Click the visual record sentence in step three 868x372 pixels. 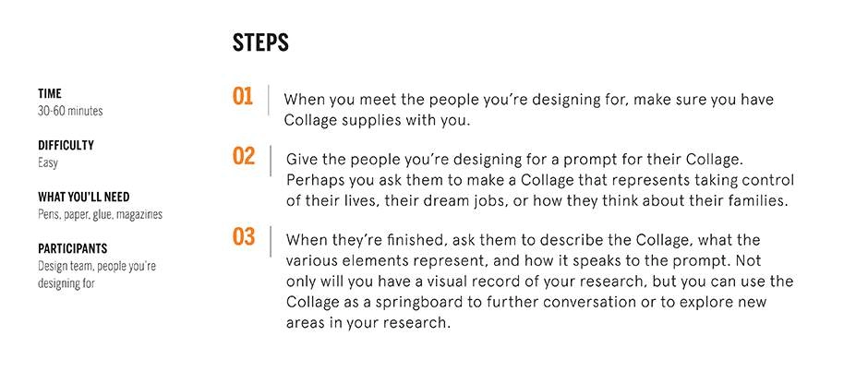coord(540,282)
